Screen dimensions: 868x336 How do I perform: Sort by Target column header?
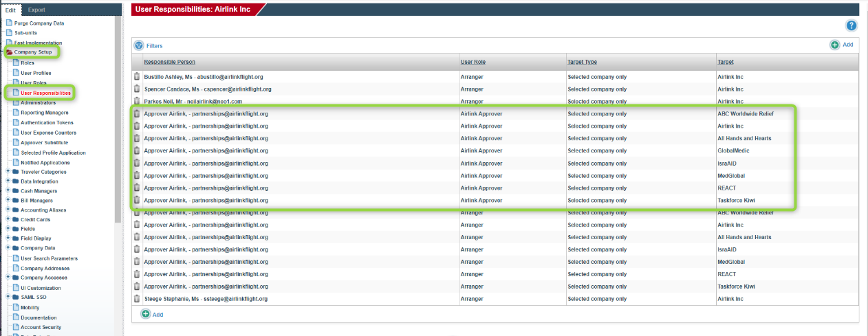[726, 62]
